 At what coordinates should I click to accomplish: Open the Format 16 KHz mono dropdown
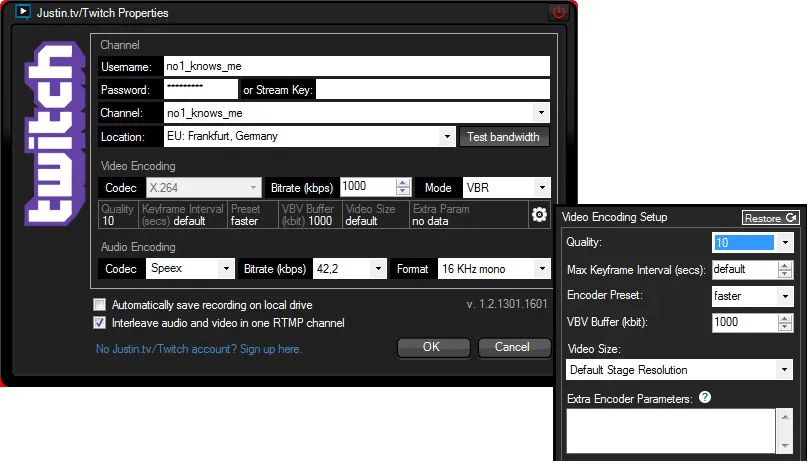542,269
